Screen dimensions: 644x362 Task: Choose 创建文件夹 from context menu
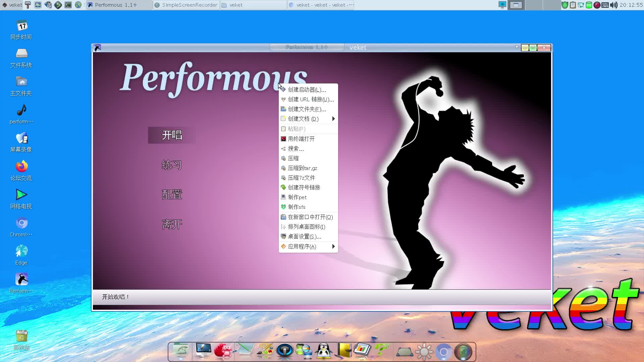(308, 109)
